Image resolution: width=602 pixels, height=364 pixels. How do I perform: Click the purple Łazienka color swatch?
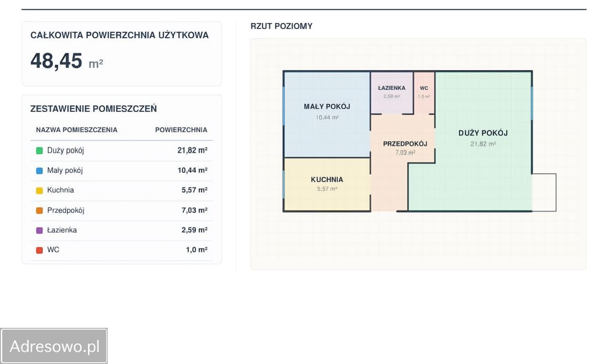pyautogui.click(x=40, y=230)
